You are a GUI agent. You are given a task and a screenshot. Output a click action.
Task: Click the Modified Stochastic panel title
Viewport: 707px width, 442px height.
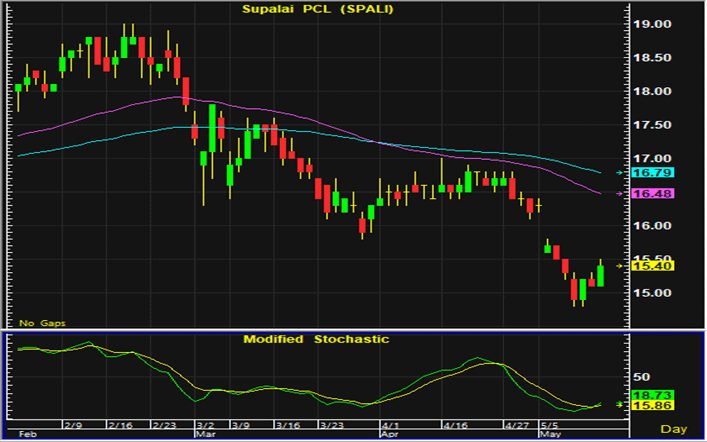click(x=316, y=339)
